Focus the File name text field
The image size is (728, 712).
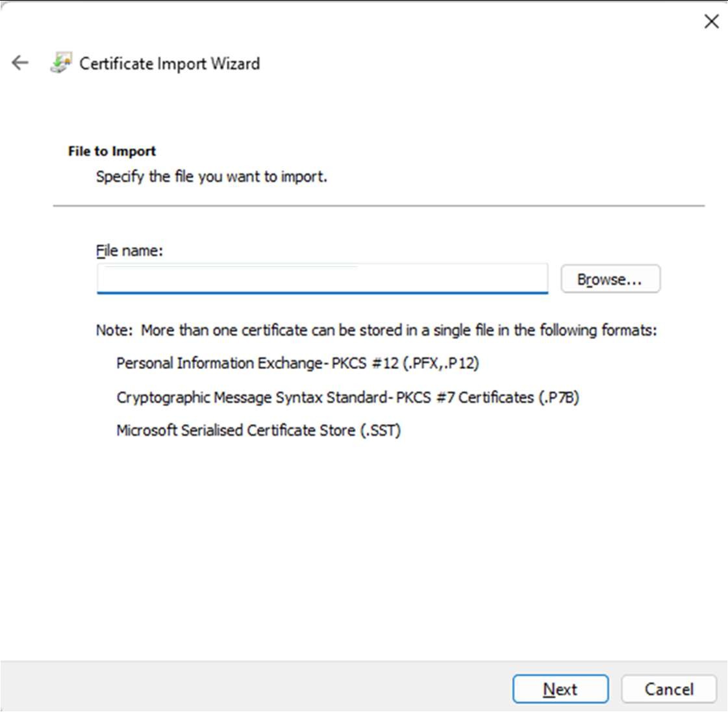coord(322,279)
